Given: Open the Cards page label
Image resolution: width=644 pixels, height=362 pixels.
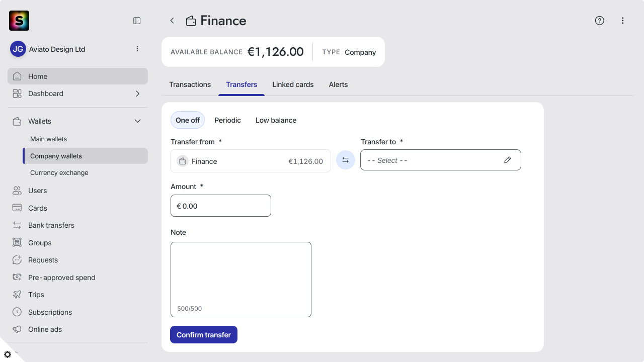Looking at the screenshot, I should 38,208.
